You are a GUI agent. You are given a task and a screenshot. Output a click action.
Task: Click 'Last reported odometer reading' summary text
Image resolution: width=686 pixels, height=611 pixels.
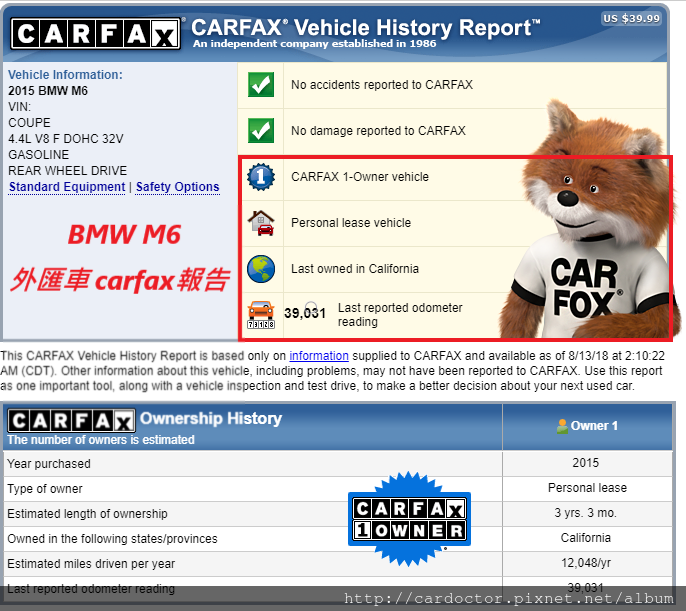point(400,314)
